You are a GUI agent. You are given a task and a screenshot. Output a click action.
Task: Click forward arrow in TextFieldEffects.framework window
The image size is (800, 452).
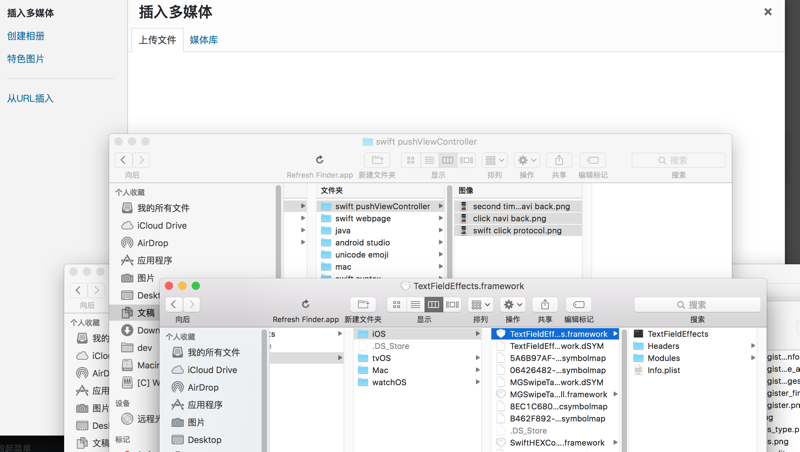tap(192, 305)
